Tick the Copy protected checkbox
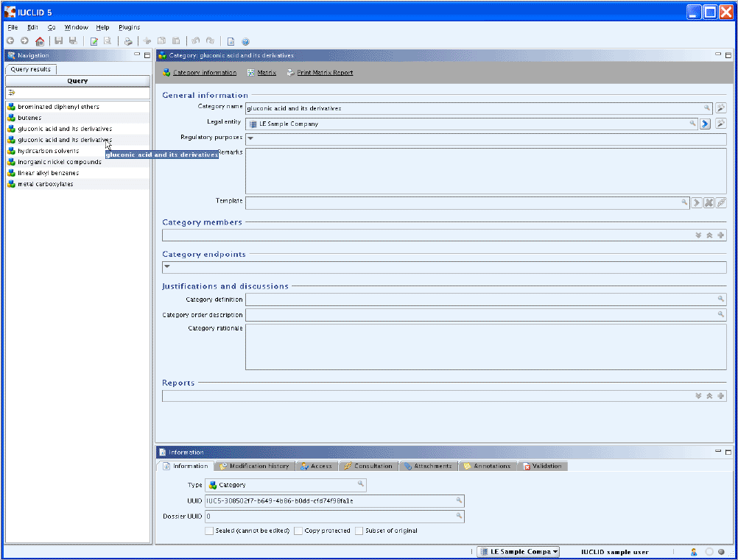The width and height of the screenshot is (738, 560). (298, 531)
